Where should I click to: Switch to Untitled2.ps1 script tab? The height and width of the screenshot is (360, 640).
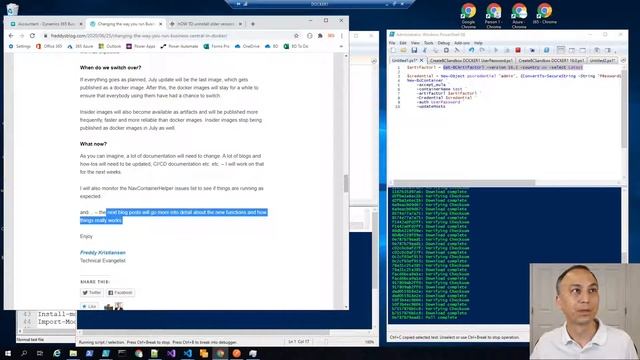pos(602,60)
